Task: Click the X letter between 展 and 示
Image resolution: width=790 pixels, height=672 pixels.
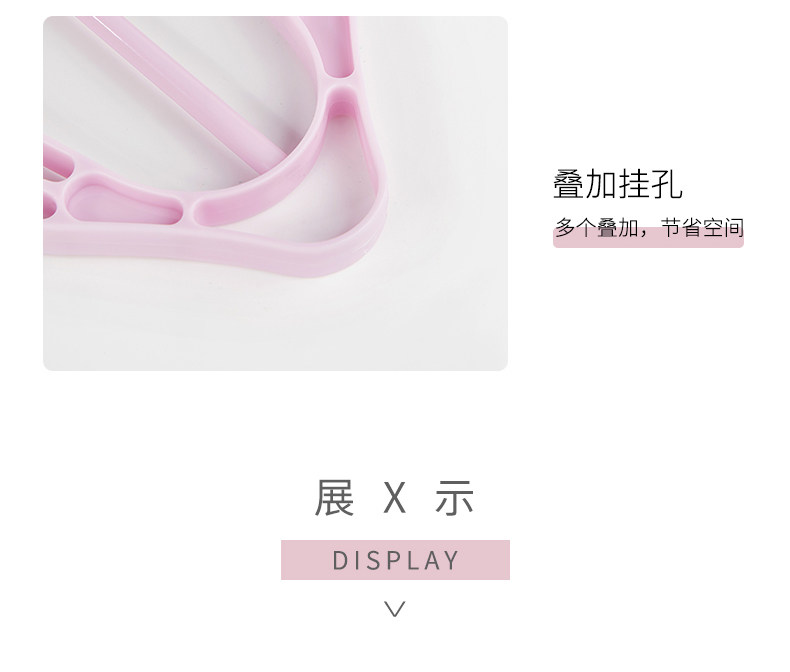Action: [394, 498]
